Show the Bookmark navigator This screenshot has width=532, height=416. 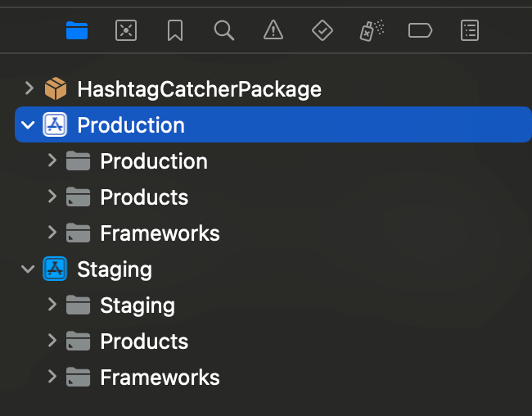[175, 30]
